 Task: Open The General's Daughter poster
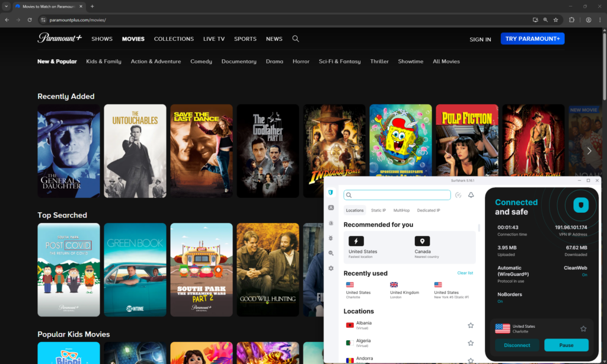click(69, 151)
